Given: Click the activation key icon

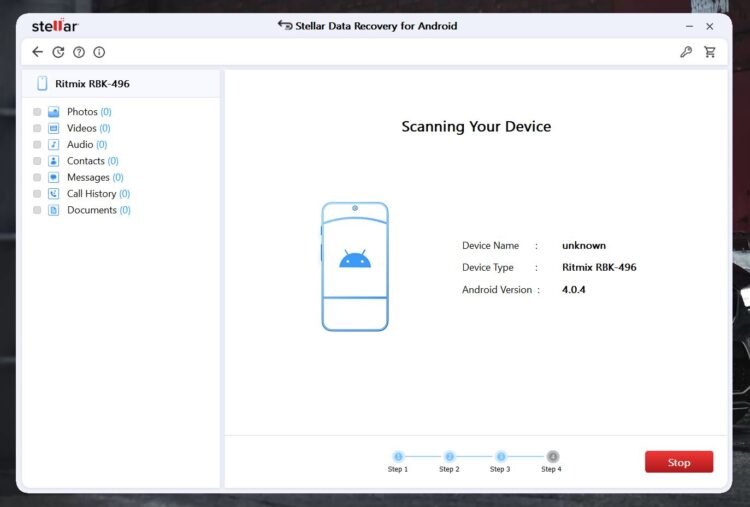Looking at the screenshot, I should pyautogui.click(x=686, y=52).
